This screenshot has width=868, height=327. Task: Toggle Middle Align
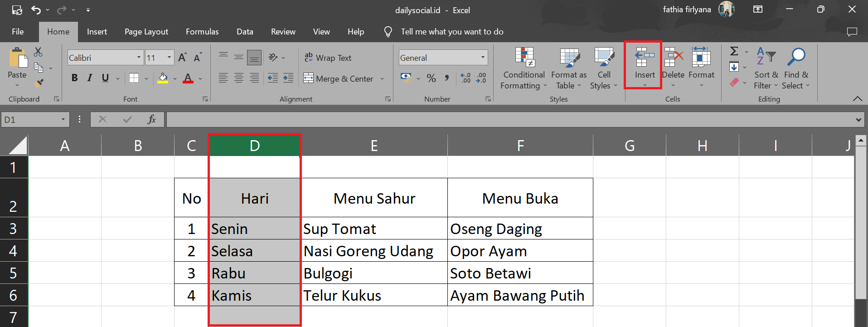[x=239, y=57]
